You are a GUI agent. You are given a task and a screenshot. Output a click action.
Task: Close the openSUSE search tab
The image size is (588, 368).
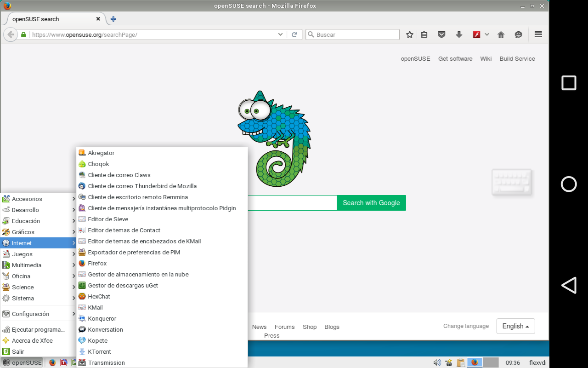point(98,19)
